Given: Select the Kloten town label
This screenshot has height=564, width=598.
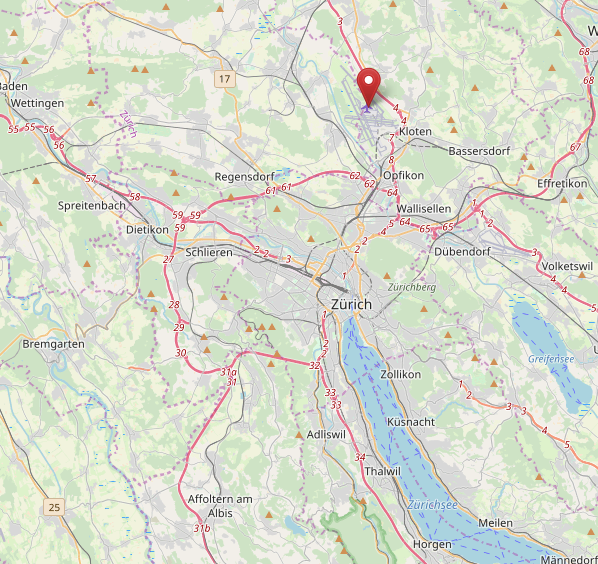Looking at the screenshot, I should (x=415, y=132).
